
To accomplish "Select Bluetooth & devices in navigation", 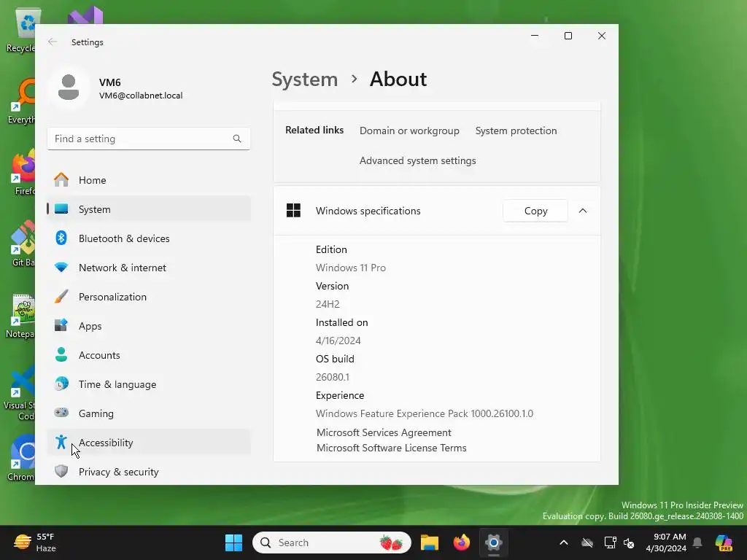I will [x=149, y=238].
